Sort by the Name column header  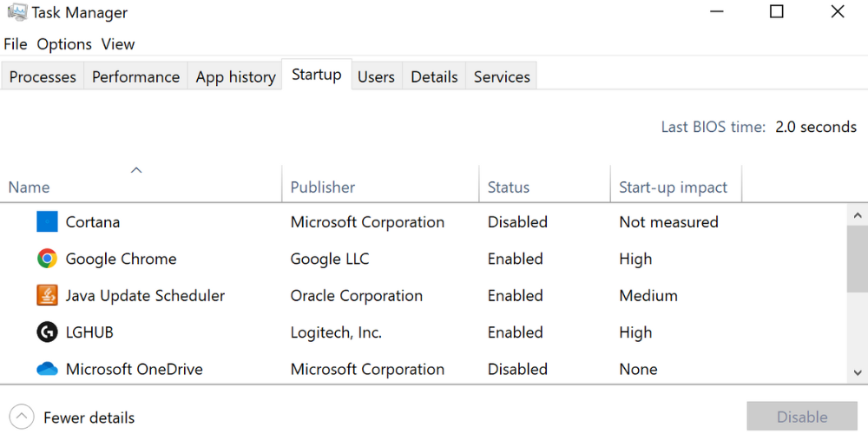[29, 187]
